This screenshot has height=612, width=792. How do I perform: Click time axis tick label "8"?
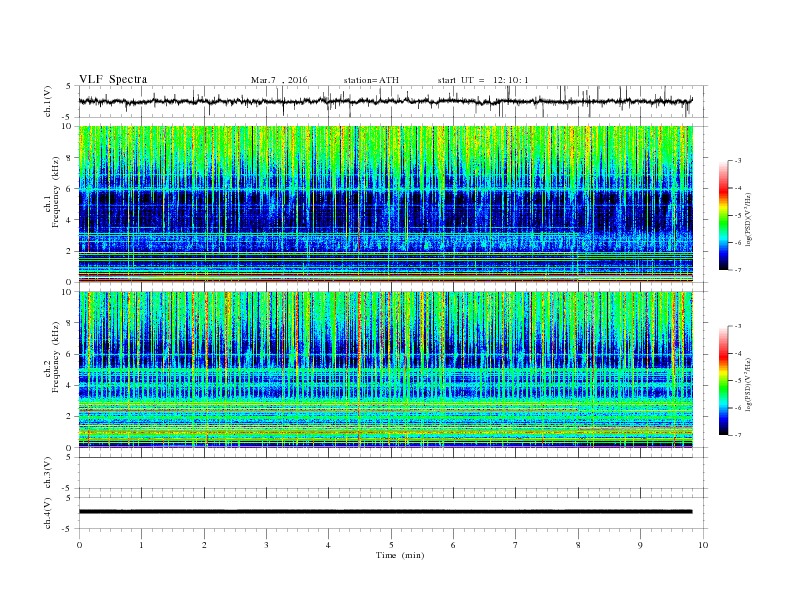(x=578, y=545)
